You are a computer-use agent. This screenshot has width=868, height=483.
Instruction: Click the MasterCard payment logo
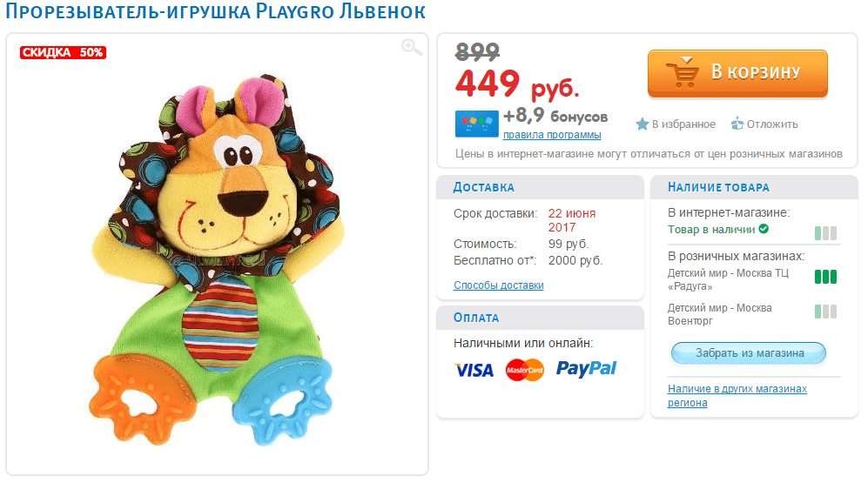524,370
